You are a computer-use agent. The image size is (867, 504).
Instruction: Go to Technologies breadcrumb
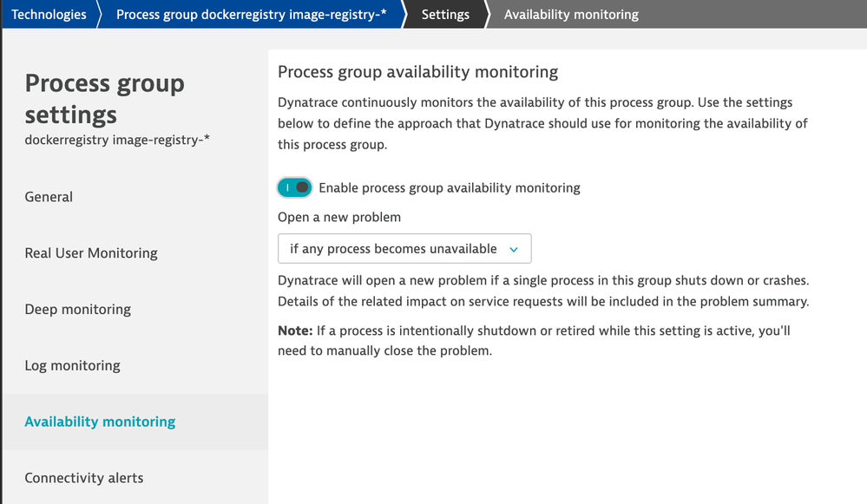click(x=49, y=15)
